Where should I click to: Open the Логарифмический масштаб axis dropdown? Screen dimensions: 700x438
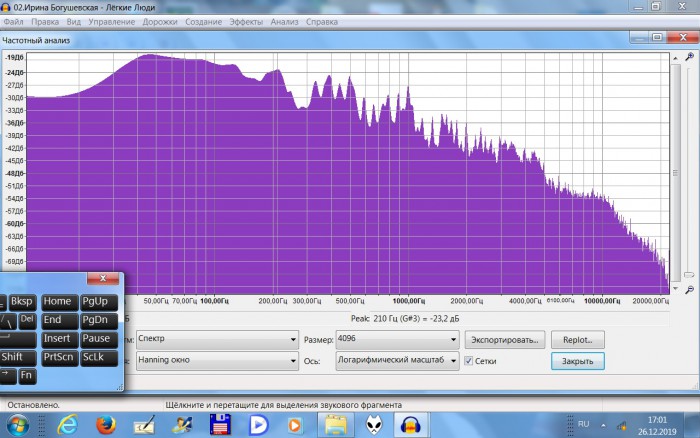click(397, 361)
